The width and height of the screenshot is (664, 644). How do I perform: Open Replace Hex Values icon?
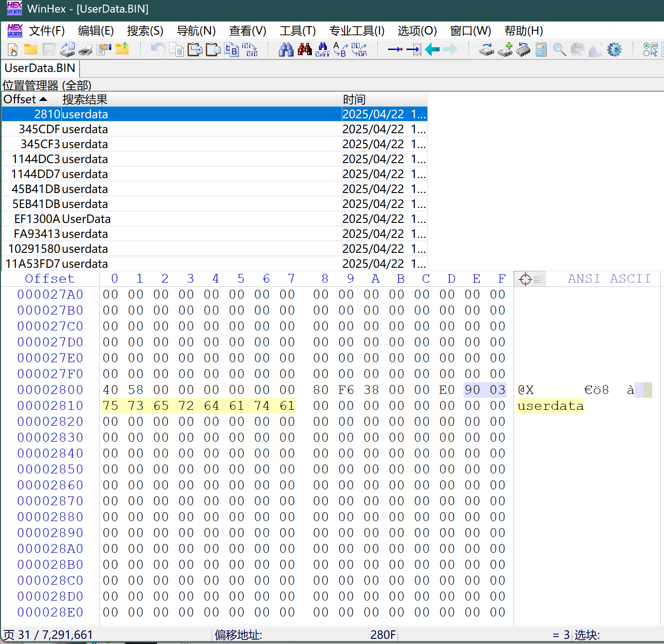click(359, 50)
